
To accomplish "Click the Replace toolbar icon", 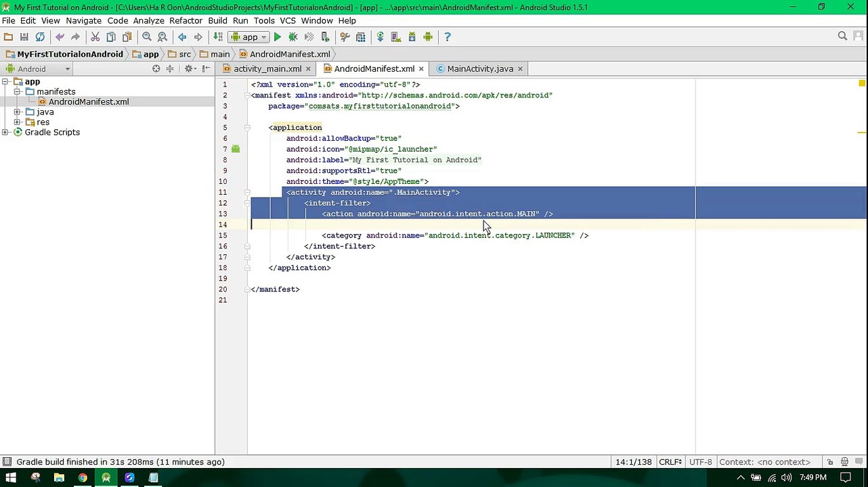I will point(162,37).
